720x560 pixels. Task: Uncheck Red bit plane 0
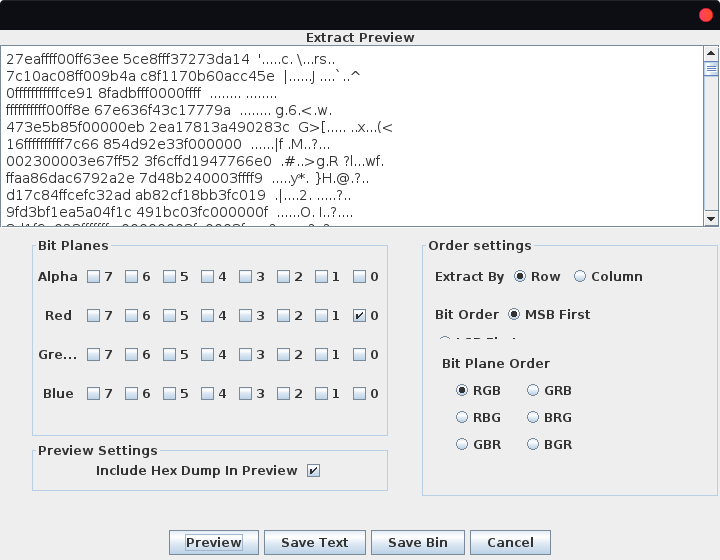click(360, 315)
